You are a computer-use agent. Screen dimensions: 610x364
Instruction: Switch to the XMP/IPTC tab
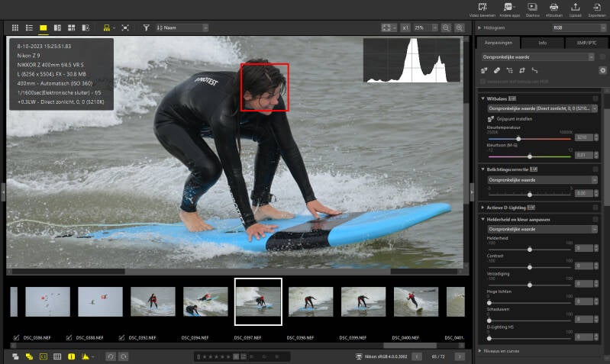tap(586, 43)
